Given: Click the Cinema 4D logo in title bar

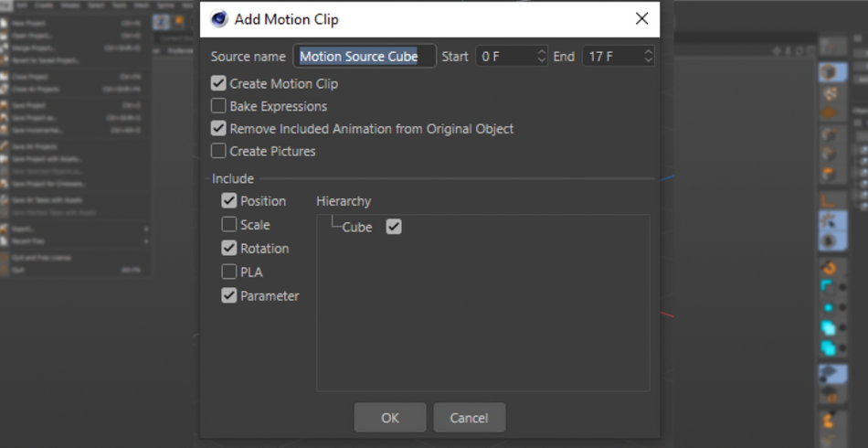Looking at the screenshot, I should (219, 19).
